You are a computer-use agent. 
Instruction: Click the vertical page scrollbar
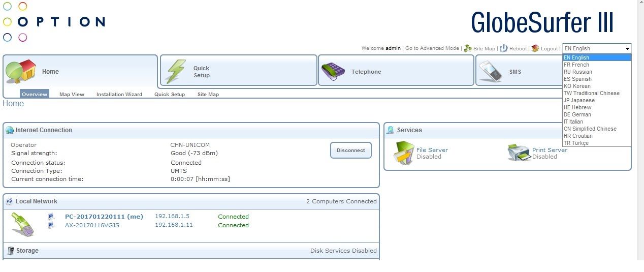tap(640, 130)
